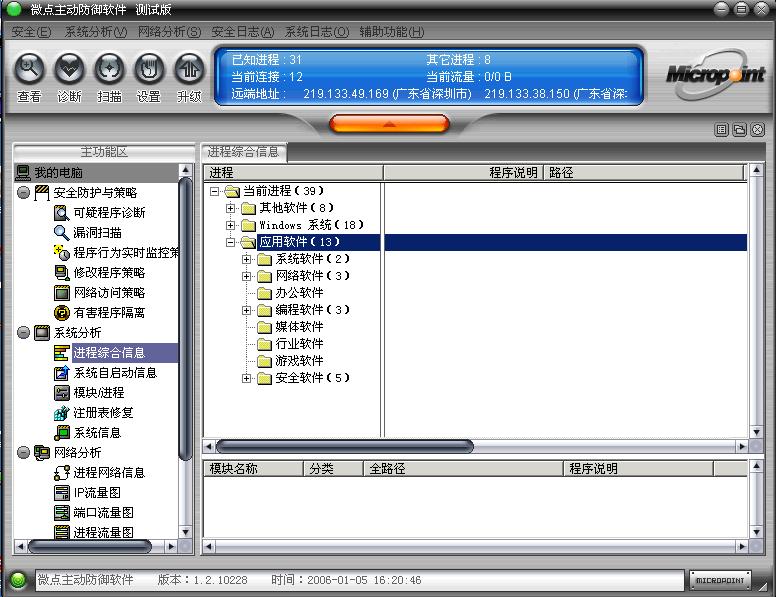The height and width of the screenshot is (597, 776).
Task: Click the 主功能区 panel header
Action: click(104, 151)
